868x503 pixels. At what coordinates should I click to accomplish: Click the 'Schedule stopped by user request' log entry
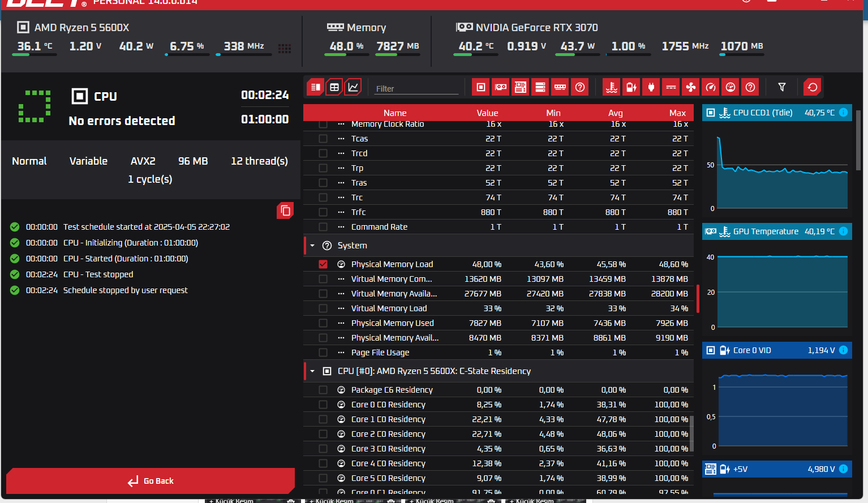click(126, 290)
